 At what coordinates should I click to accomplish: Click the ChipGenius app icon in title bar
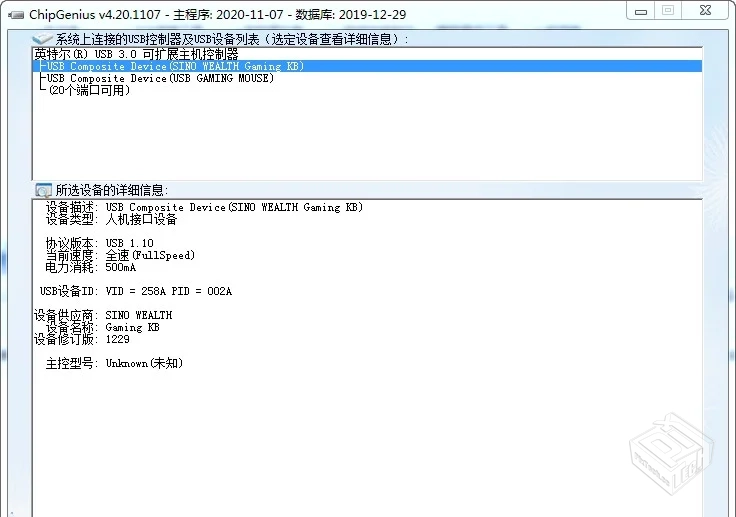(15, 15)
